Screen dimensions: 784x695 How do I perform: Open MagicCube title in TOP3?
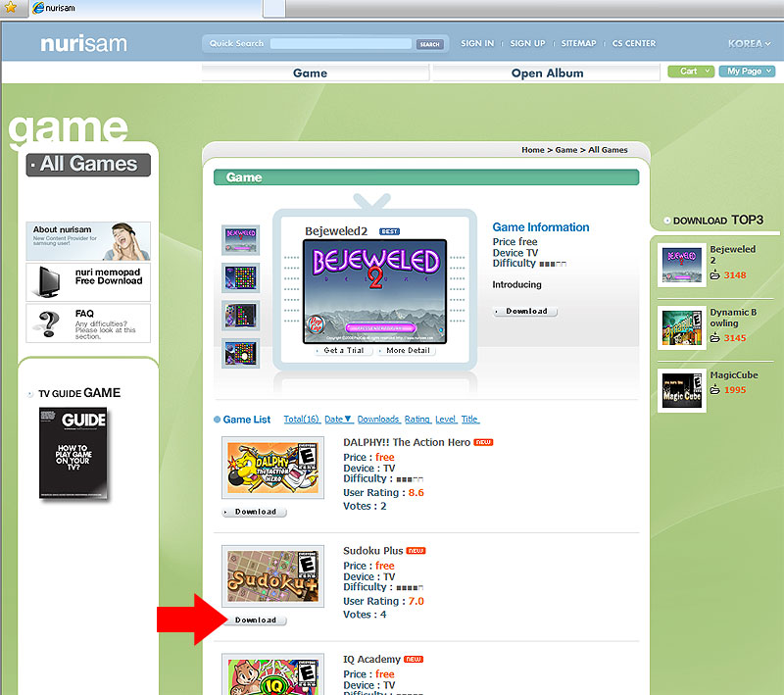click(734, 375)
